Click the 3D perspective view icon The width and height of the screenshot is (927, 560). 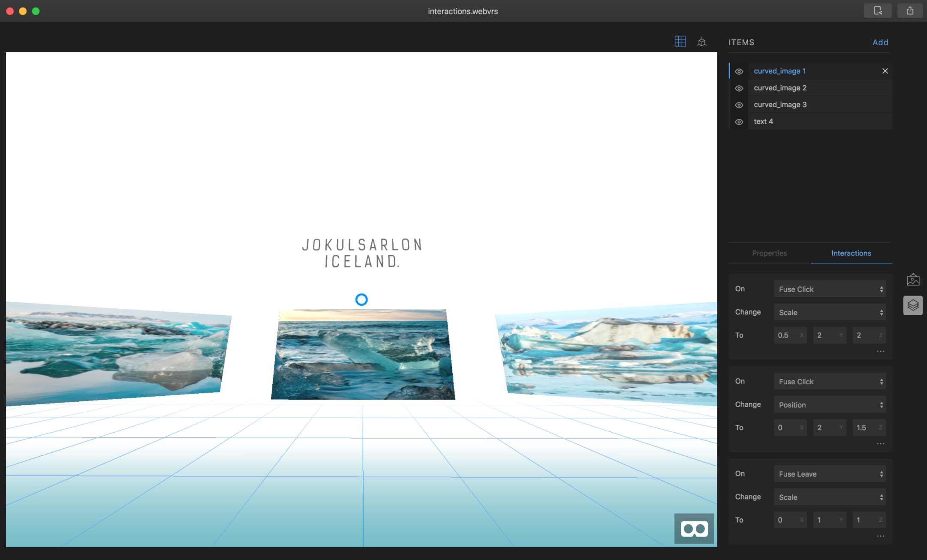click(702, 42)
